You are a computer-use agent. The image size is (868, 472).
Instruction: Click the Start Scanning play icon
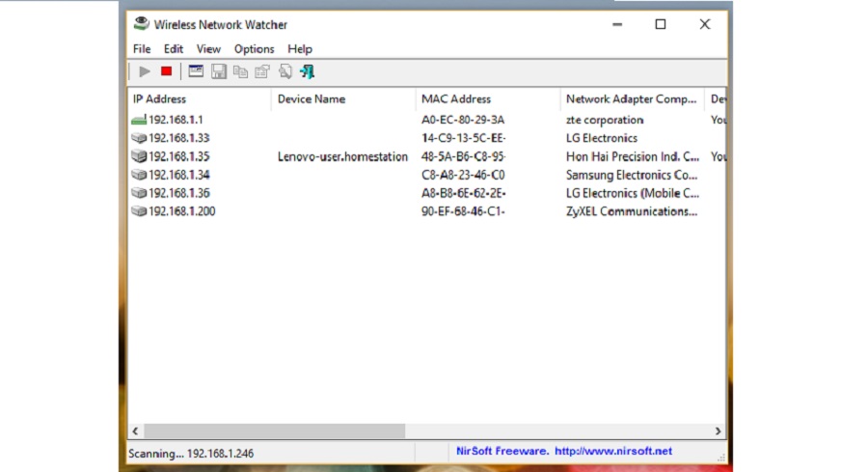(145, 71)
